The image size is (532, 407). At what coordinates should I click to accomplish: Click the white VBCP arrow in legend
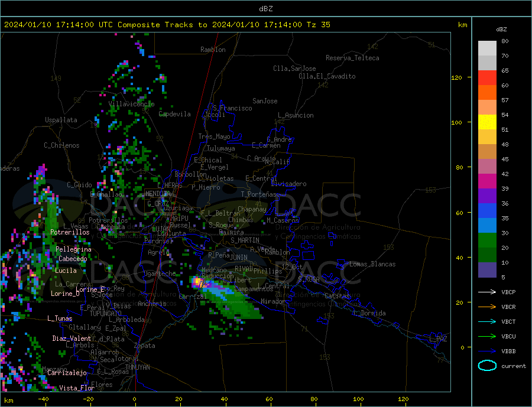point(487,292)
